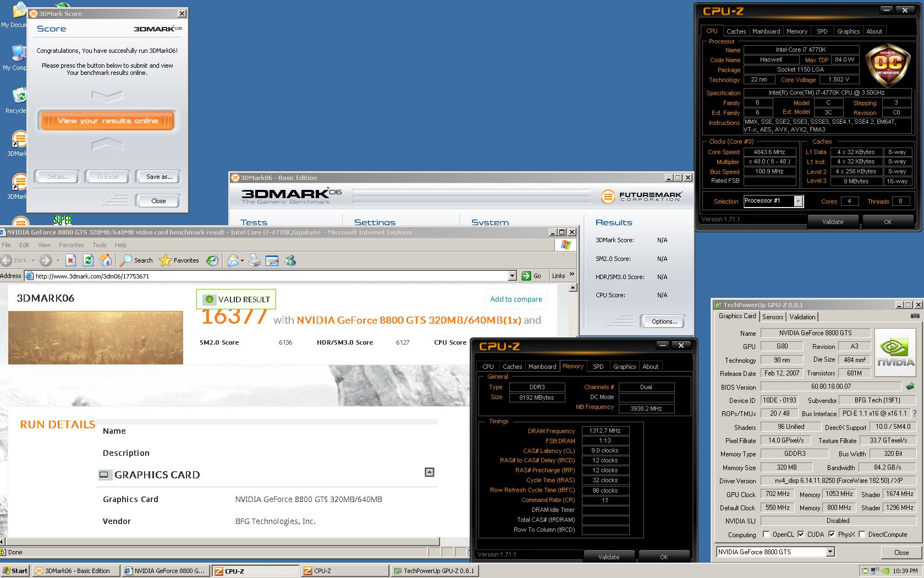Click the Edit page icon in IE toolbar
Image resolution: width=924 pixels, height=578 pixels.
coord(272,260)
